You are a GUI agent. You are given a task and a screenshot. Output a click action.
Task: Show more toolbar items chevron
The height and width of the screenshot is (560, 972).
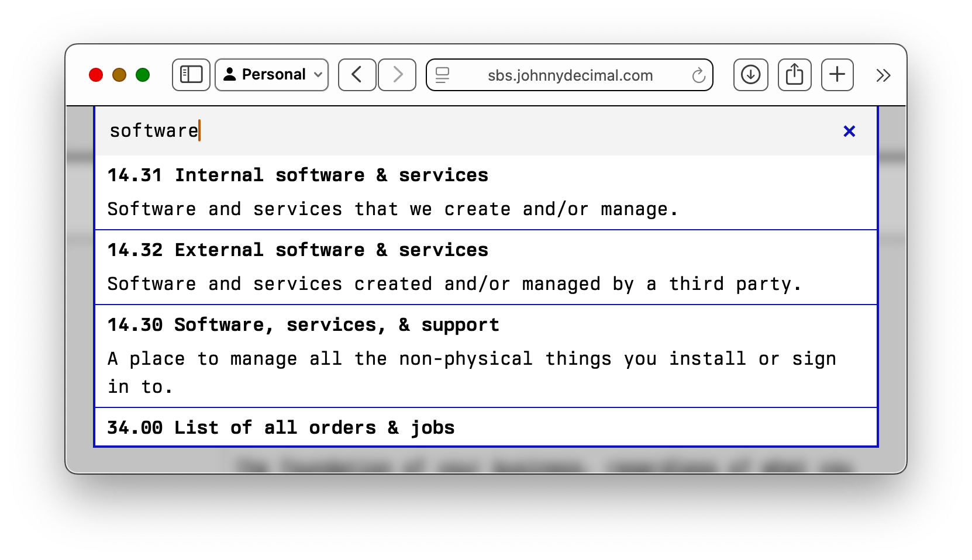tap(883, 75)
